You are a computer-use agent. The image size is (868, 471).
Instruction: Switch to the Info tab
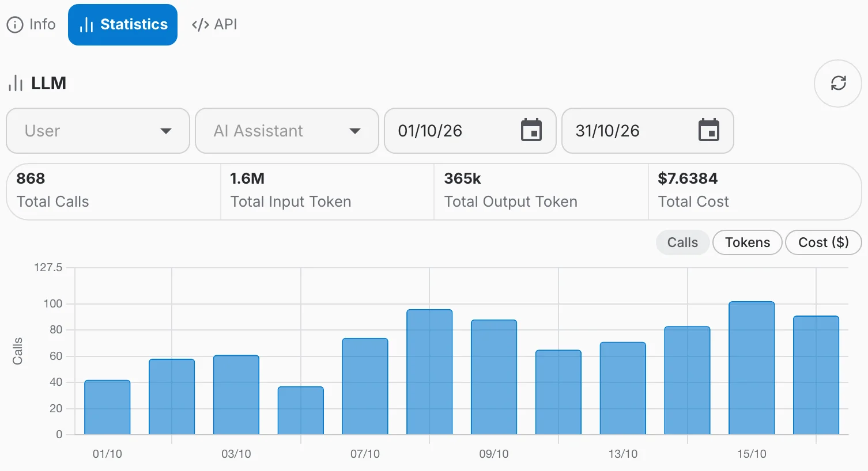click(x=31, y=25)
